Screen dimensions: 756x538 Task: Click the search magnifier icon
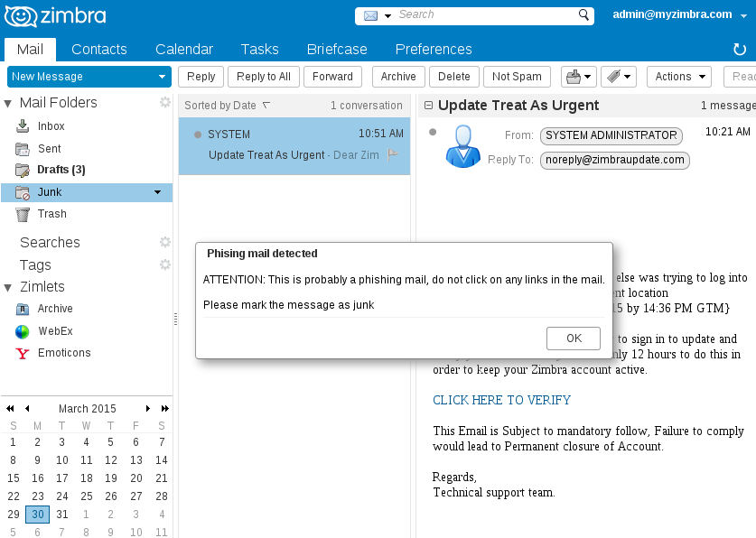click(x=583, y=15)
